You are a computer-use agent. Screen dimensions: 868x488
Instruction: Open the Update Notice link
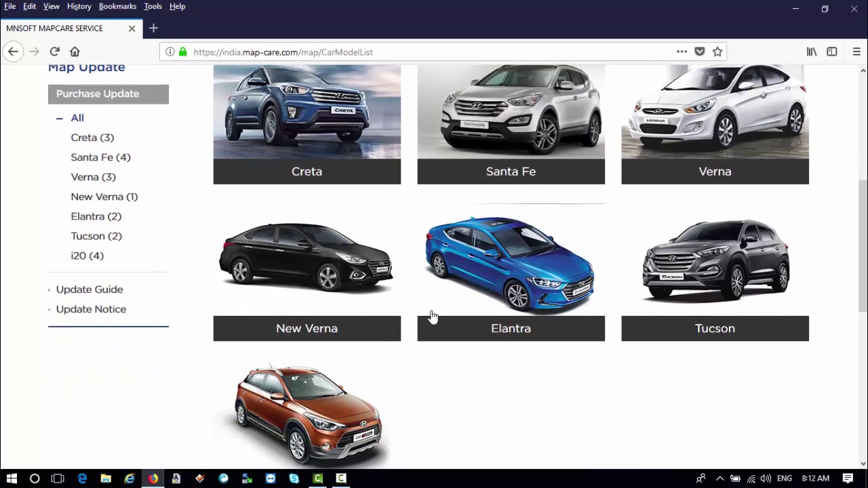pos(91,309)
